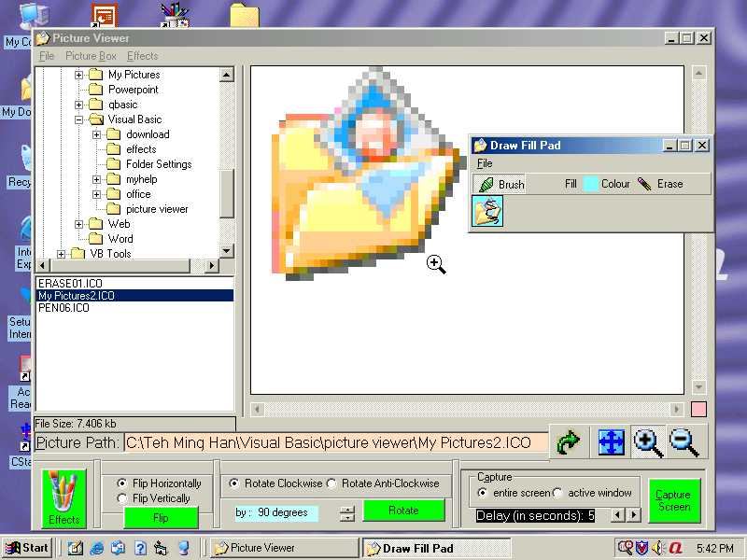Select the Erase tool in Draw Fill Pad
This screenshot has height=560, width=747.
pos(660,184)
